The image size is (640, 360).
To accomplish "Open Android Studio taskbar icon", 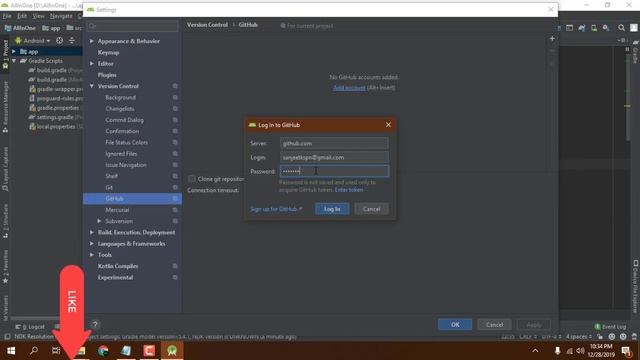I will tap(172, 351).
